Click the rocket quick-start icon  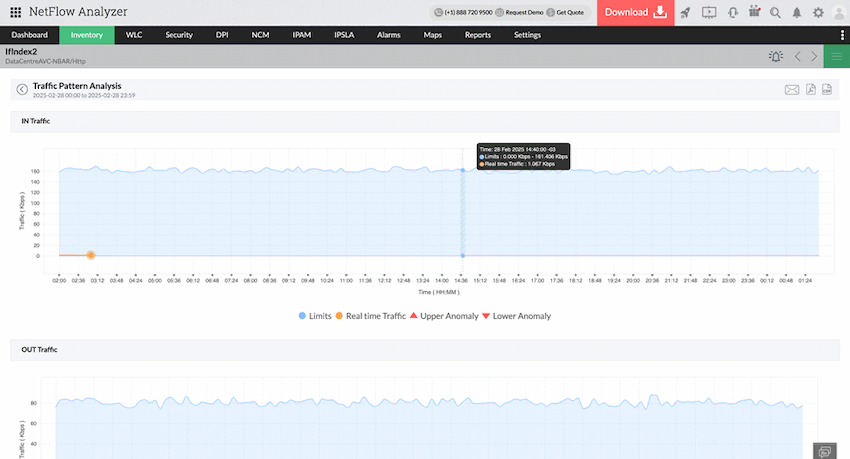[686, 12]
